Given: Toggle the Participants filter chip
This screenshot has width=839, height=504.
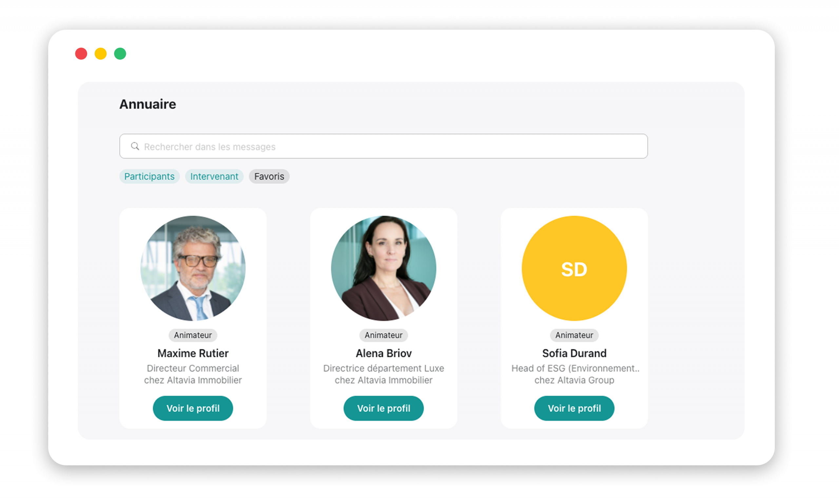Looking at the screenshot, I should (149, 176).
